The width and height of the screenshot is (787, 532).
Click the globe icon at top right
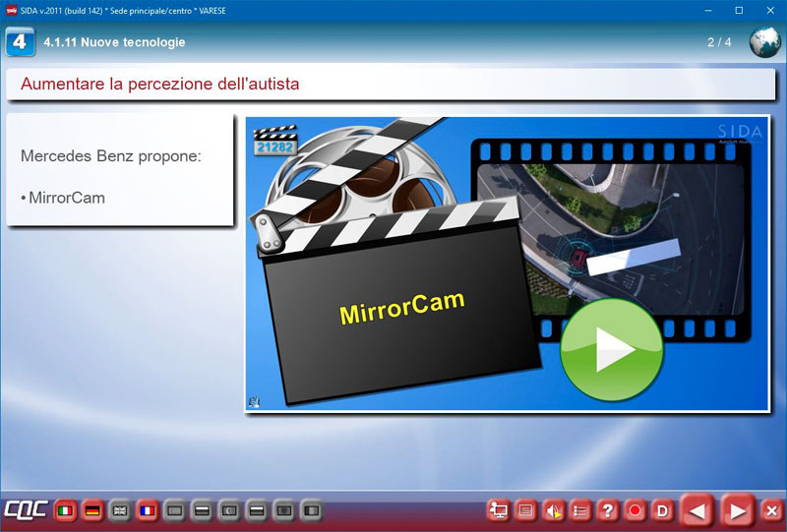764,43
